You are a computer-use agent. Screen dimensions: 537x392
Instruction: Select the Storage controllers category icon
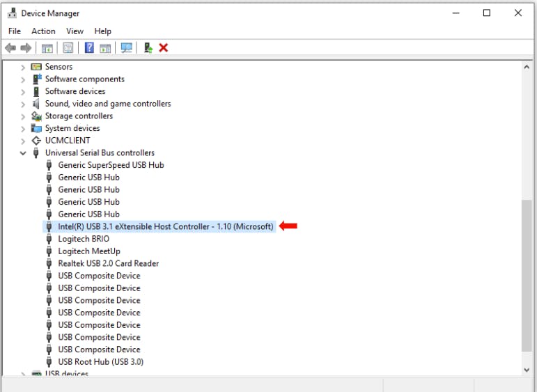coord(36,116)
